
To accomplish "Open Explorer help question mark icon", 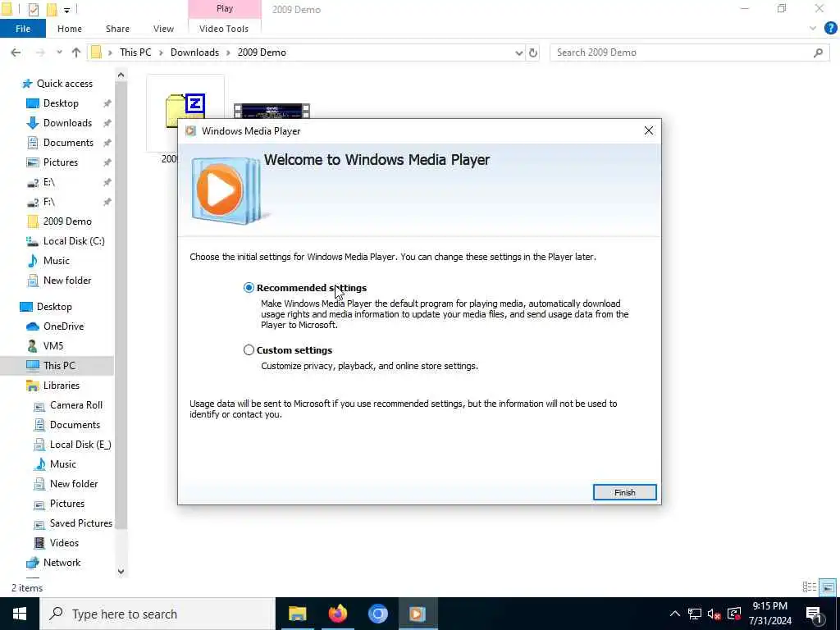I will [830, 29].
